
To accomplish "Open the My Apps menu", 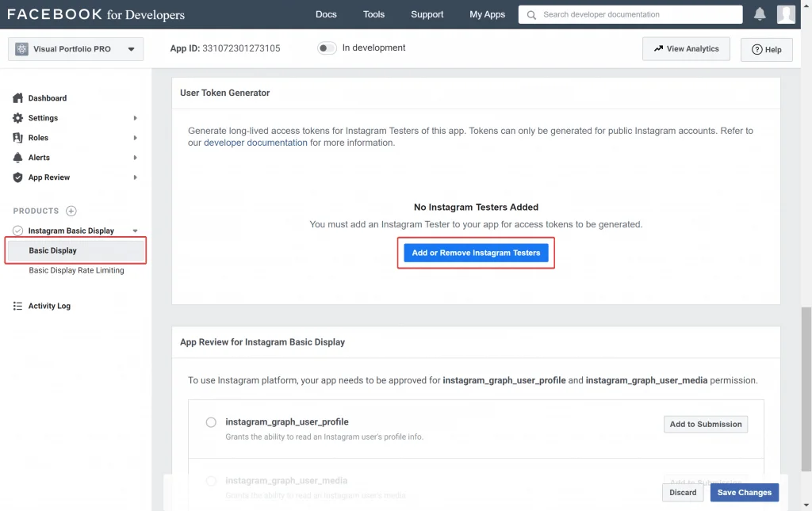I will 488,14.
